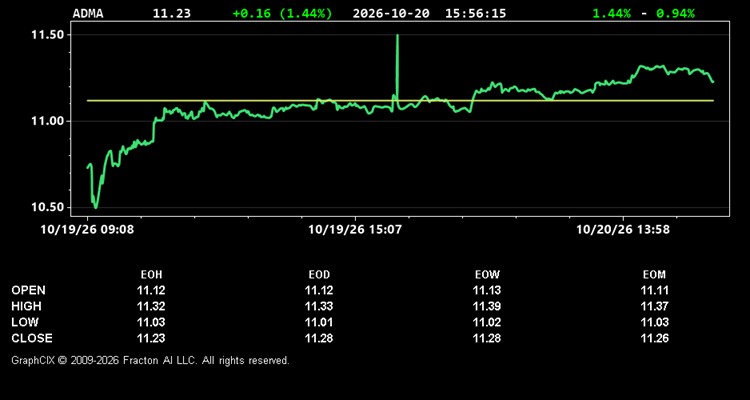Click the 10/19/26 09:08 axis label
Viewport: 750px width, 400px height.
88,230
